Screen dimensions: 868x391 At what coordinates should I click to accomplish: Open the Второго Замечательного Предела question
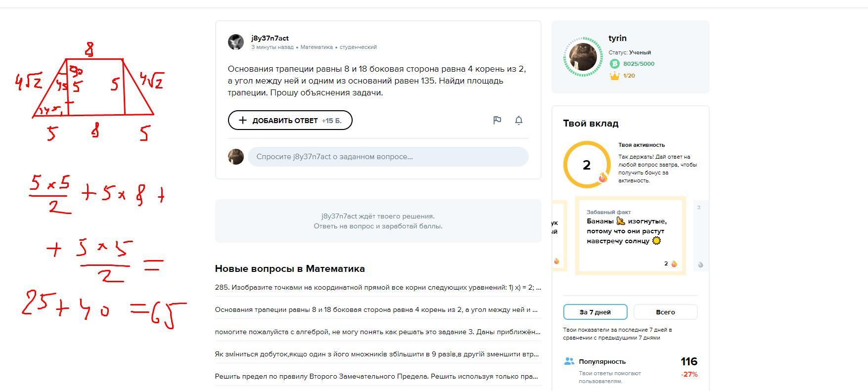coord(376,376)
